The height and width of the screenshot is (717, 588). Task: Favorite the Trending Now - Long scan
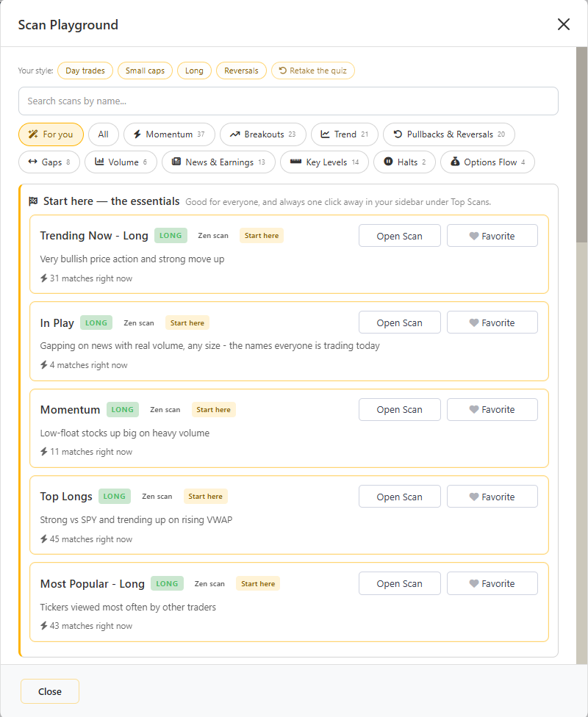[492, 236]
